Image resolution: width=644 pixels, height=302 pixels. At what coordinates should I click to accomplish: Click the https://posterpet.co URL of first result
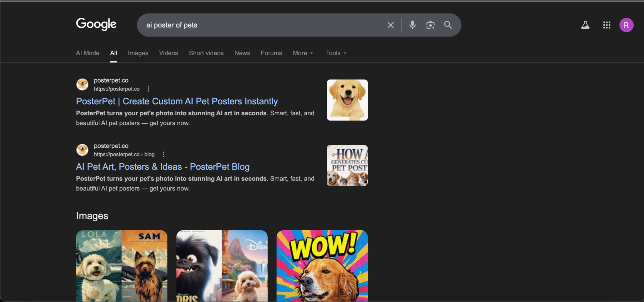pos(117,89)
